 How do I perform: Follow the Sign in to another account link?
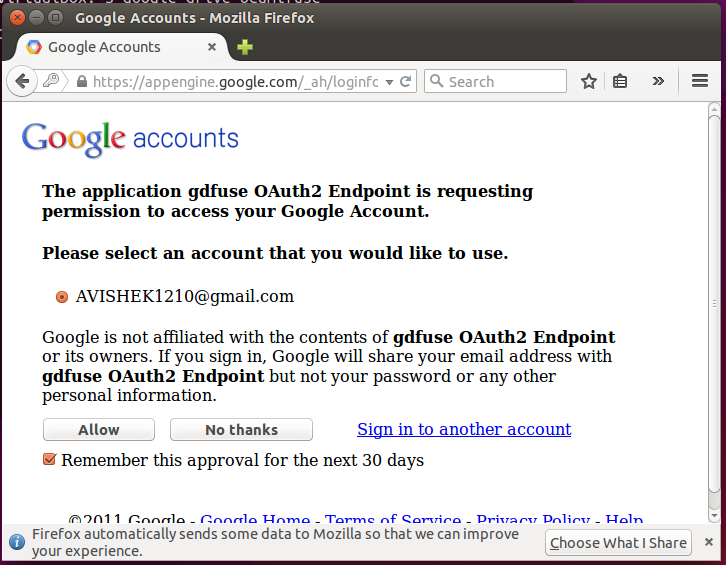(x=464, y=429)
